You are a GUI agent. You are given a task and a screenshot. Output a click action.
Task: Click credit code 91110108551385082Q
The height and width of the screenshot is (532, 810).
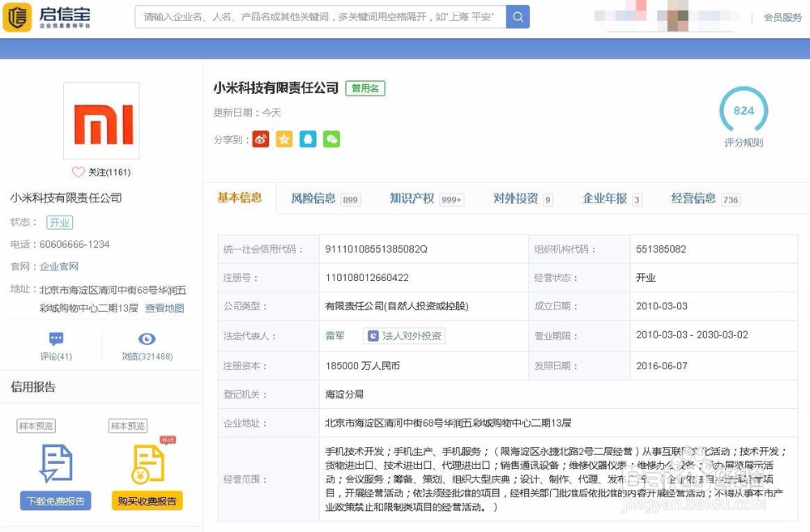[376, 249]
